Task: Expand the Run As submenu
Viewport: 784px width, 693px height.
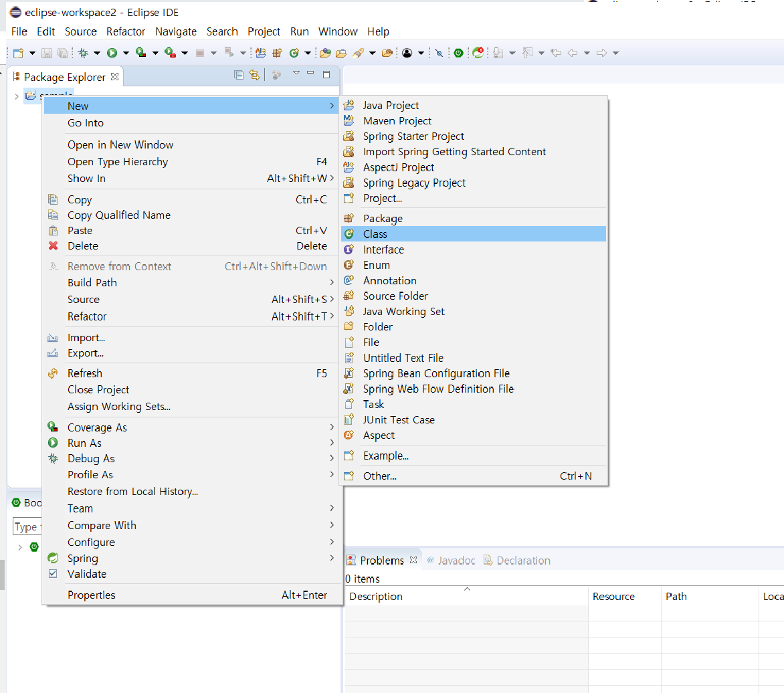Action: click(191, 443)
